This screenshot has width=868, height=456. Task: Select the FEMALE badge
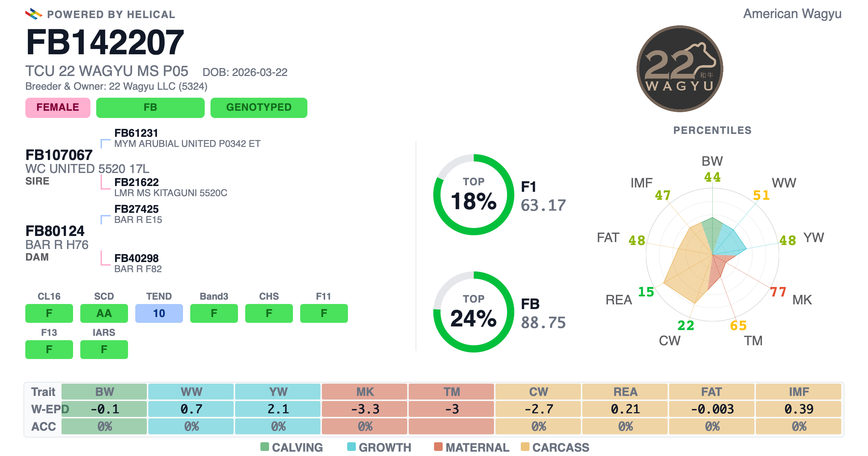click(58, 107)
